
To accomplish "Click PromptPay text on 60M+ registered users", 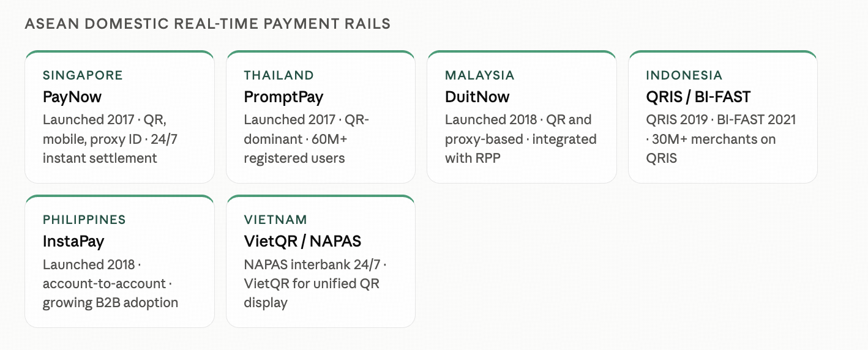I will pos(295,149).
